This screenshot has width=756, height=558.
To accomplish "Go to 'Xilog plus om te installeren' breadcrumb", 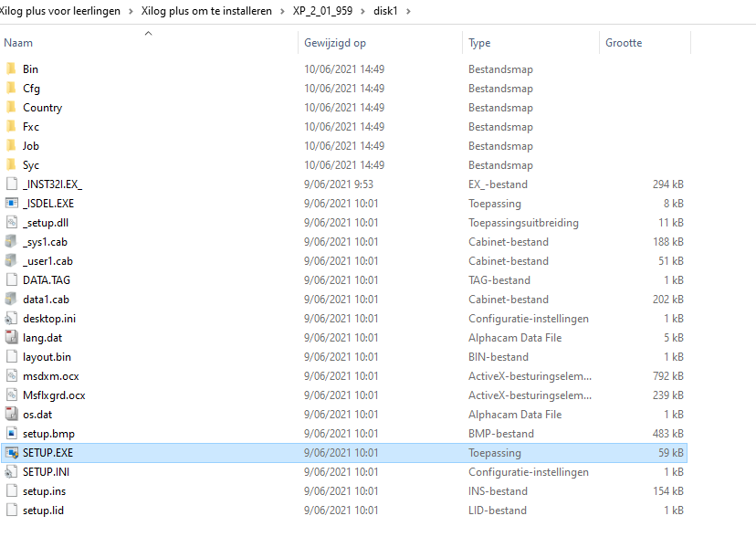I will (206, 11).
